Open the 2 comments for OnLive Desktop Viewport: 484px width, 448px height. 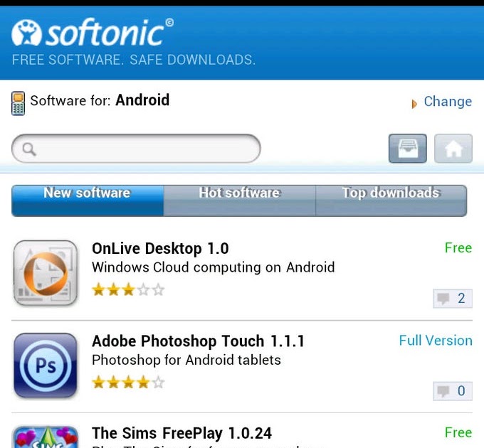tap(453, 299)
